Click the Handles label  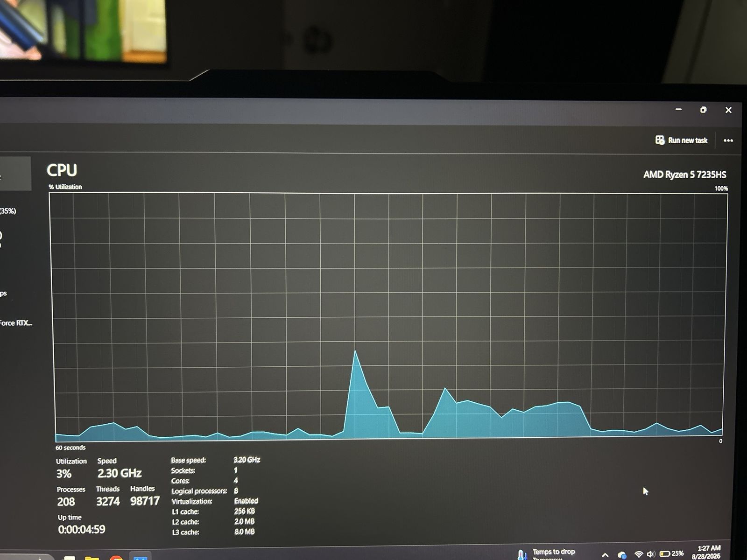(x=142, y=489)
